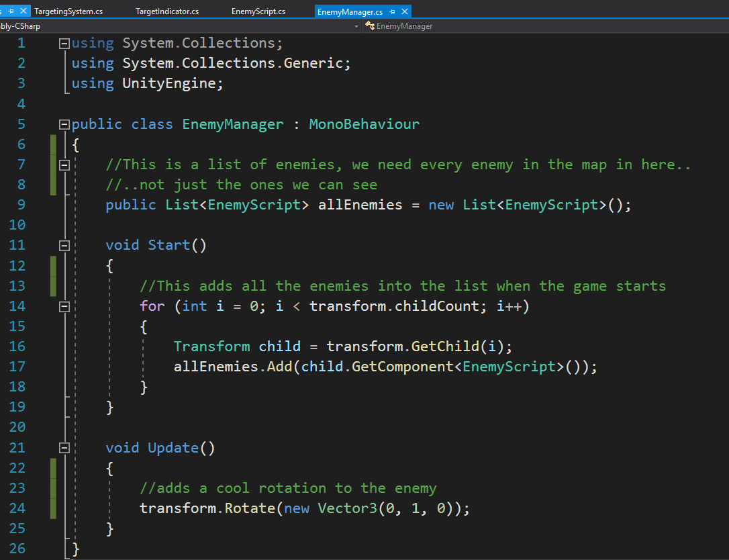Fold the Start() method
Image resolution: width=729 pixels, height=560 pixels.
point(64,246)
